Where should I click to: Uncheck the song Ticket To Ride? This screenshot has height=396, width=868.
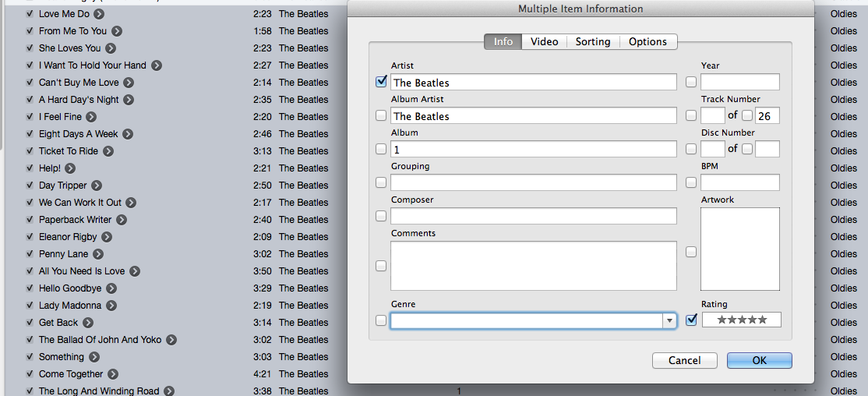[30, 151]
